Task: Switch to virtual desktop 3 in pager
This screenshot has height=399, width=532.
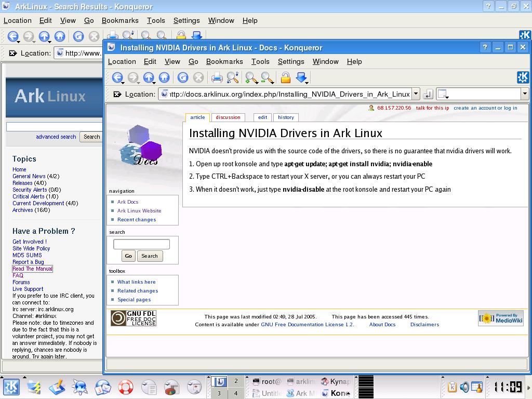Action: tap(219, 393)
